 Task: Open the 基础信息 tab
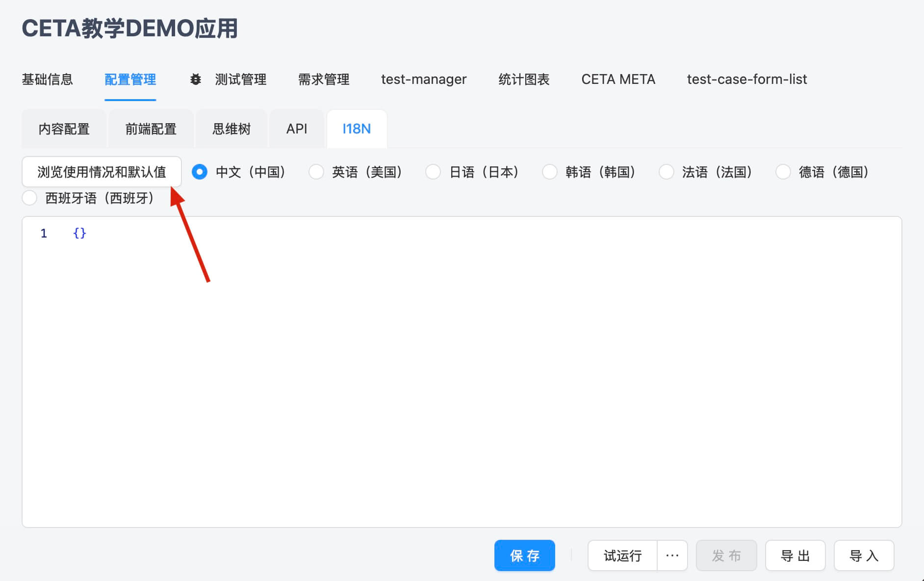click(48, 79)
